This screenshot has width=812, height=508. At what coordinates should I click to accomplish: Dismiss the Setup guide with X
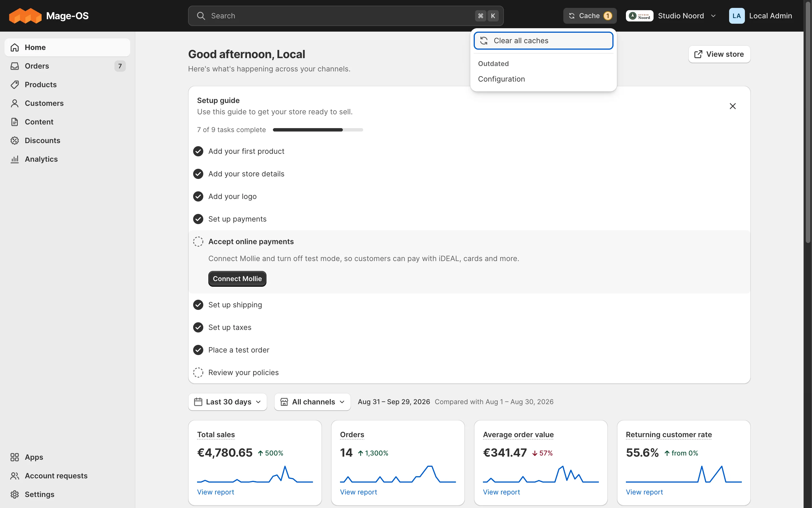point(733,106)
